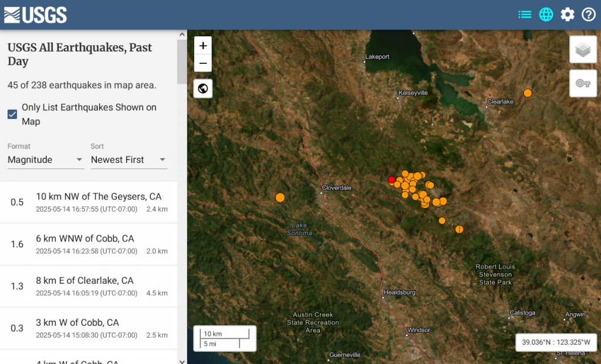Image resolution: width=601 pixels, height=364 pixels.
Task: Zoom to world extent globe button
Action: [x=203, y=89]
